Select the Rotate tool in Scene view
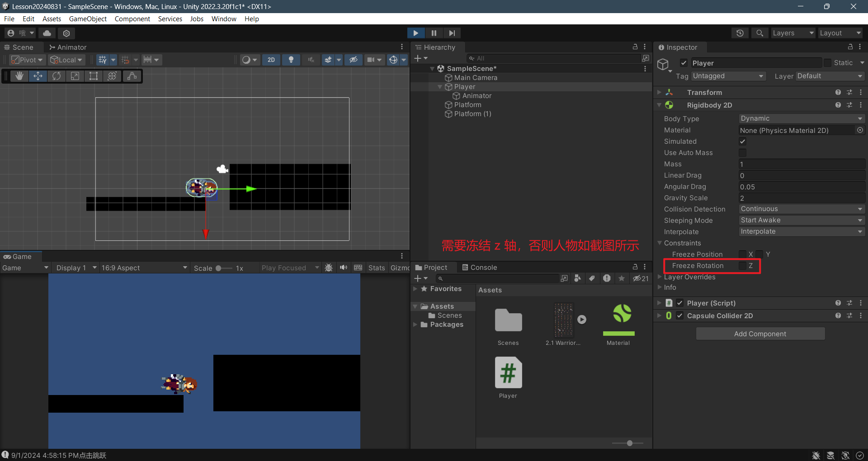Image resolution: width=868 pixels, height=461 pixels. tap(57, 76)
